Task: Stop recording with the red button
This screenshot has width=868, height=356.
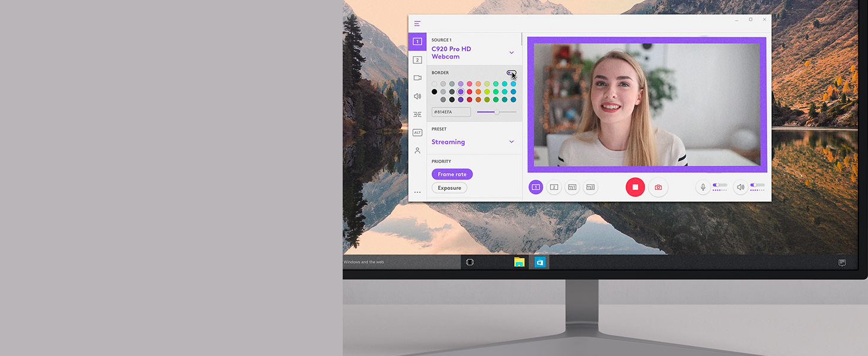Action: [x=635, y=187]
